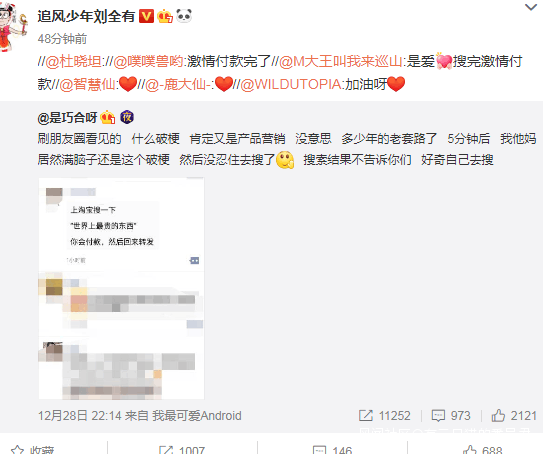This screenshot has width=543, height=454.
Task: Open the post options chevron dropdown
Action: coord(531,7)
